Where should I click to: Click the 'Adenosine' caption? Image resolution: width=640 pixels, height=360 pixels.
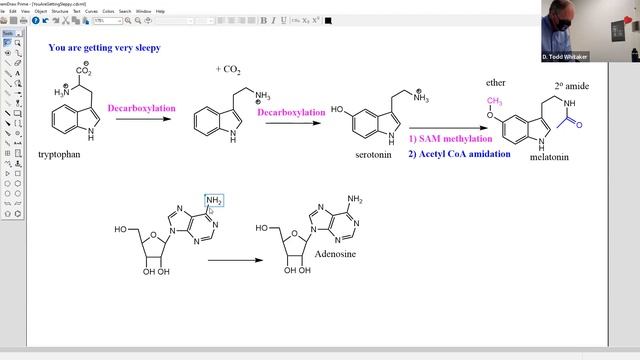pos(335,254)
